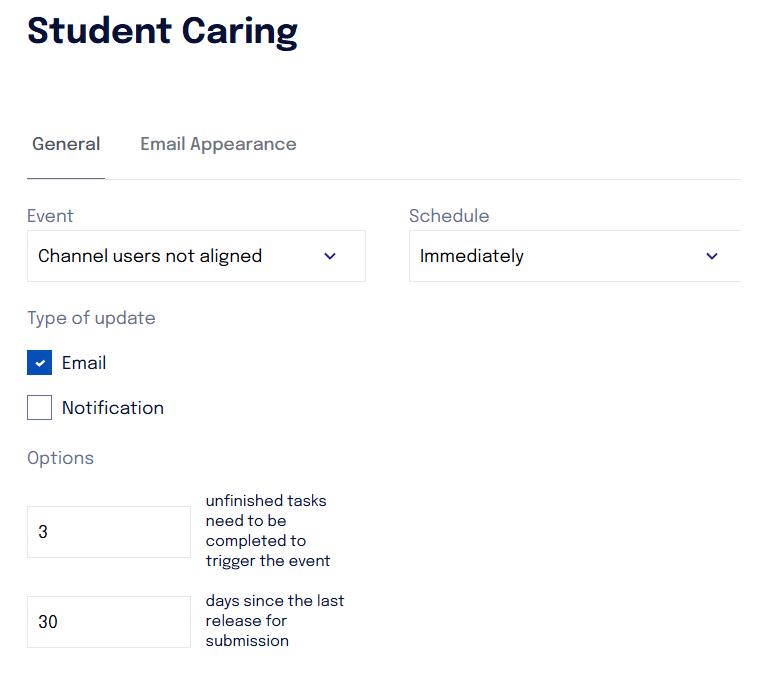Screen dimensions: 761x674
Task: Click the Email checkbox label text
Action: click(84, 363)
